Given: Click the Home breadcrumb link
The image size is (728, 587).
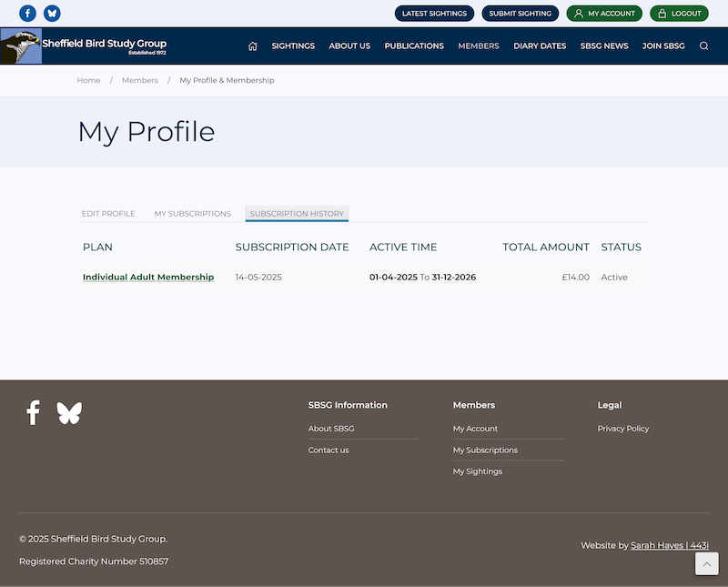Looking at the screenshot, I should tap(88, 80).
